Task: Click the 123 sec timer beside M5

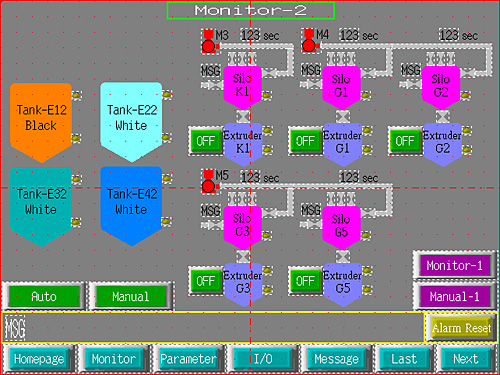Action: [260, 177]
